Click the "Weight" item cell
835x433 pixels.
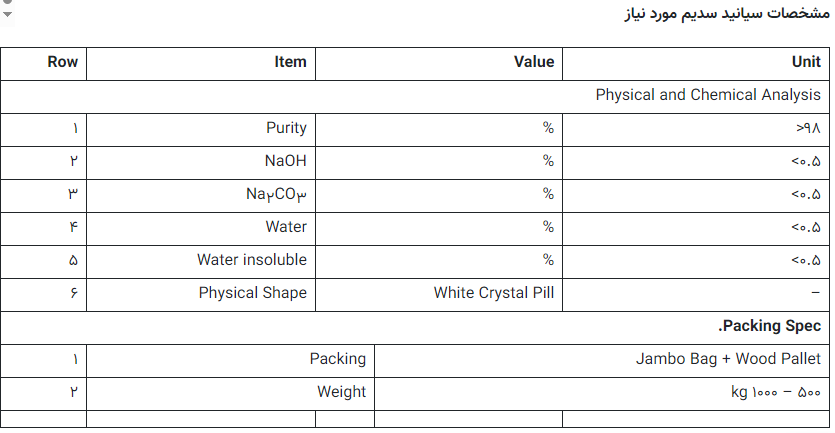[341, 392]
